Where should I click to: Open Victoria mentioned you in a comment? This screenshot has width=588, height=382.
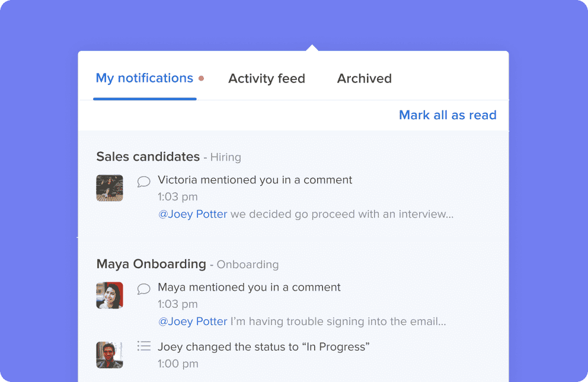pyautogui.click(x=255, y=180)
